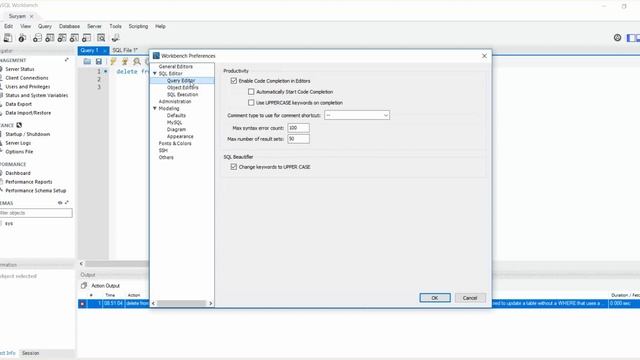Run Explain magnifier-lightning icon in query toolbar
Screen dimensions: 640x360
137,61
